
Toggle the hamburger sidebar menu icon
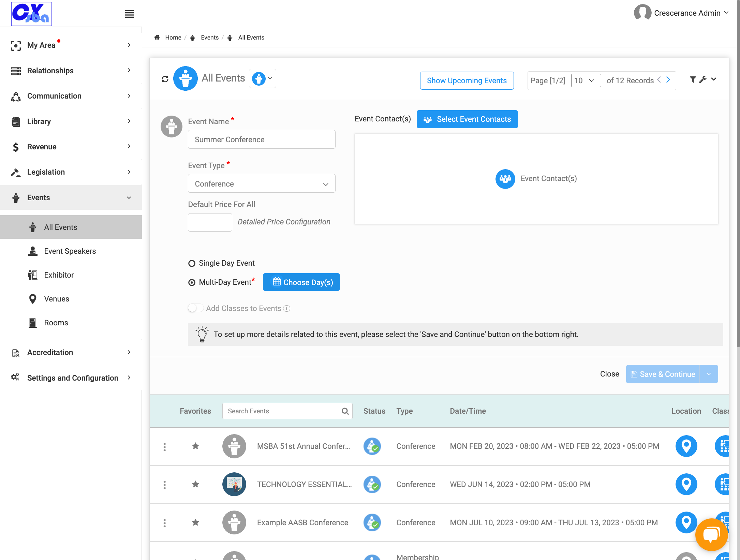pyautogui.click(x=129, y=14)
